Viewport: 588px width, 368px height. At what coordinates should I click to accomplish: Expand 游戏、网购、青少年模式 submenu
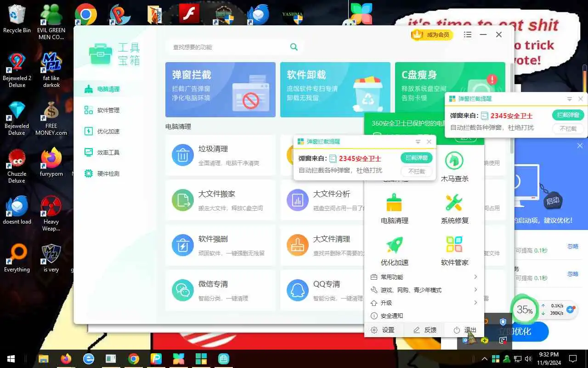475,290
